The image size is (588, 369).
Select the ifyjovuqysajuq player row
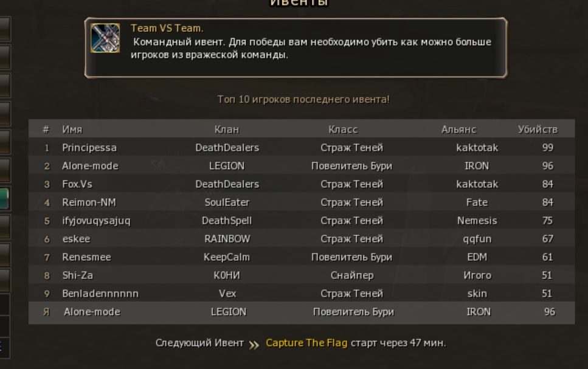click(96, 221)
